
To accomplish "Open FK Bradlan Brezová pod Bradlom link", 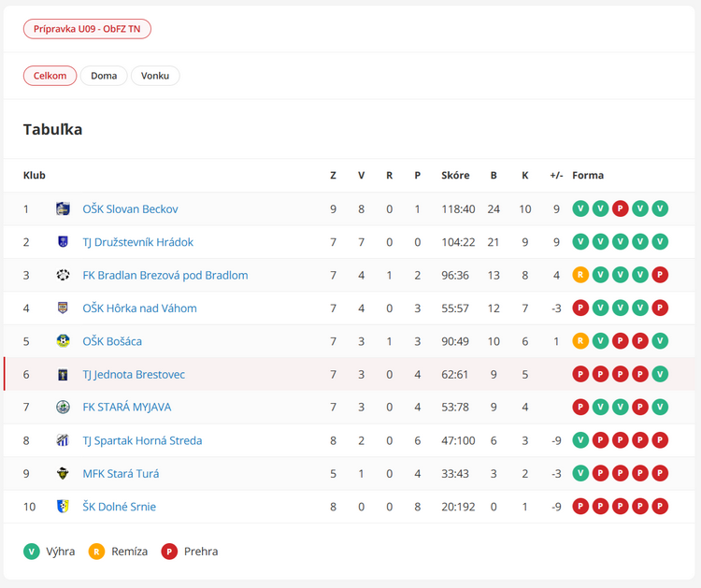I will pyautogui.click(x=165, y=275).
